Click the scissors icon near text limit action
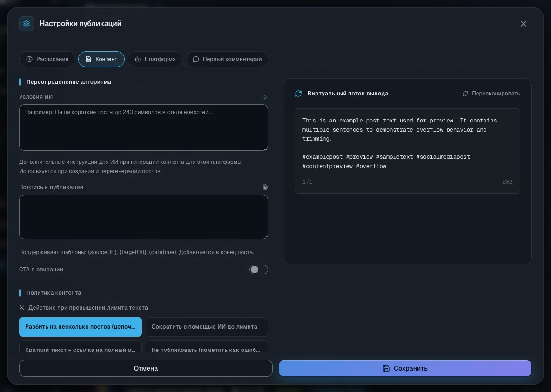551x392 pixels. 22,308
